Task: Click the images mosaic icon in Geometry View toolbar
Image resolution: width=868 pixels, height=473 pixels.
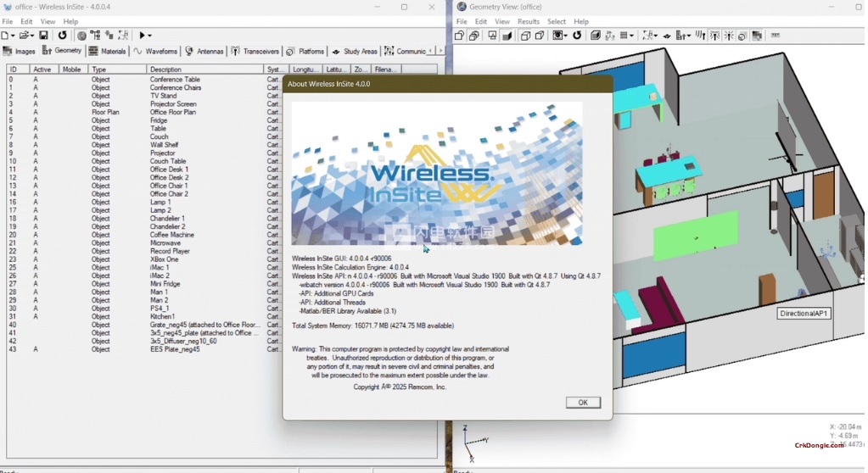Action: (757, 36)
